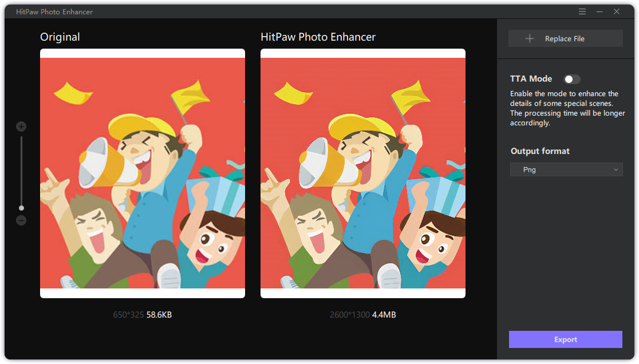Click the plus icon beside Replace File

(530, 38)
